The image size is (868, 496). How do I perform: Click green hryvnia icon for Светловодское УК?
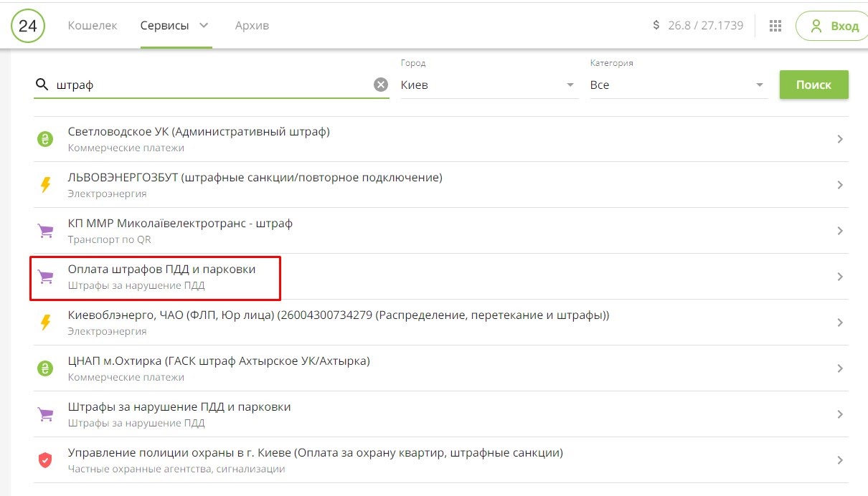pos(45,139)
